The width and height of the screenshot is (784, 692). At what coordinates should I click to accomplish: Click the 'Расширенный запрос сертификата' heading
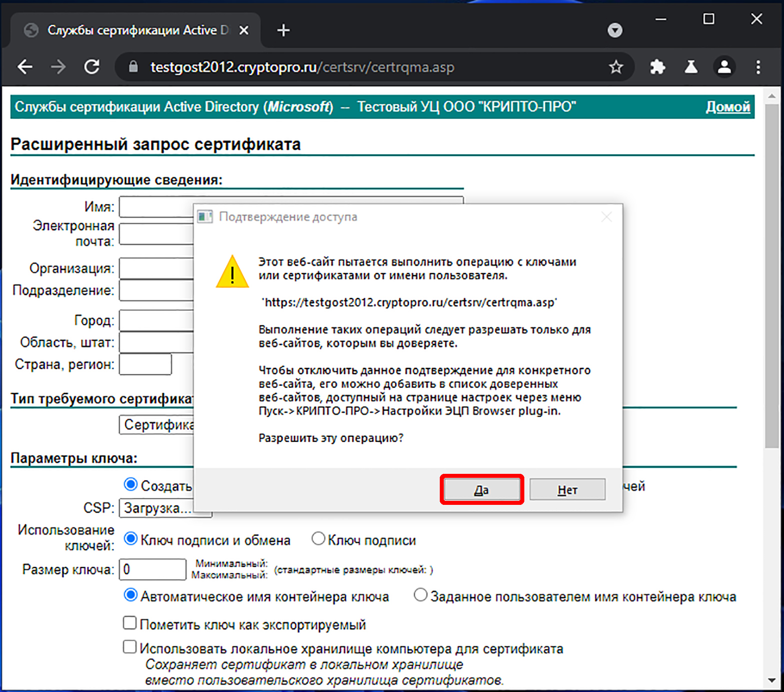156,144
